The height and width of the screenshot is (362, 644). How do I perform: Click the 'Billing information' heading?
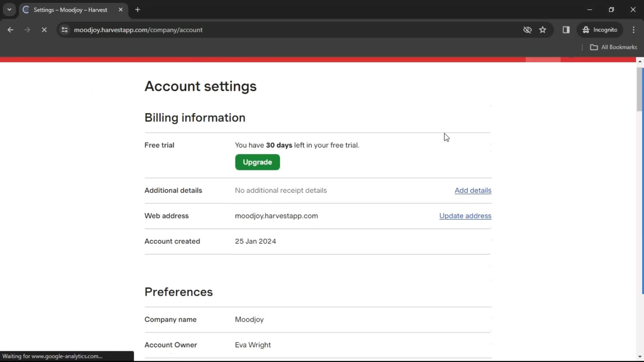195,118
